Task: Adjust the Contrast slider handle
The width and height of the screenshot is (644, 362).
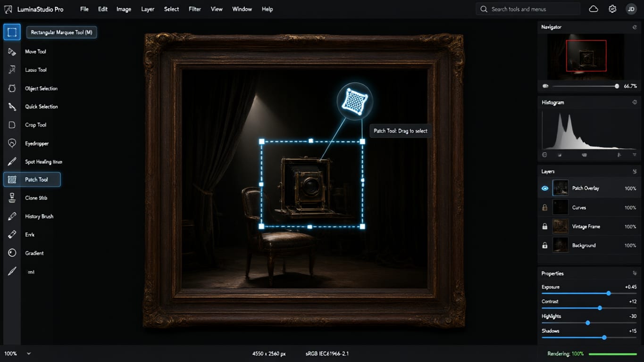Action: (600, 308)
